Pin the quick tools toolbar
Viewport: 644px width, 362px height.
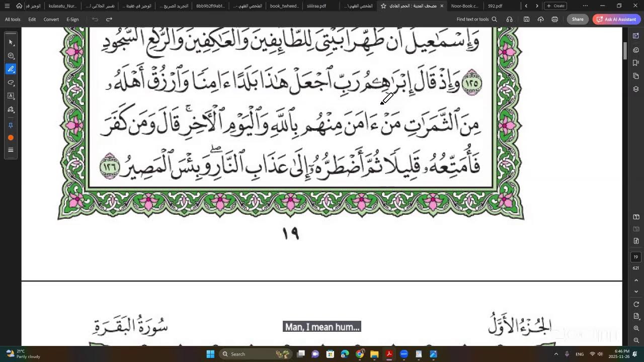11,125
